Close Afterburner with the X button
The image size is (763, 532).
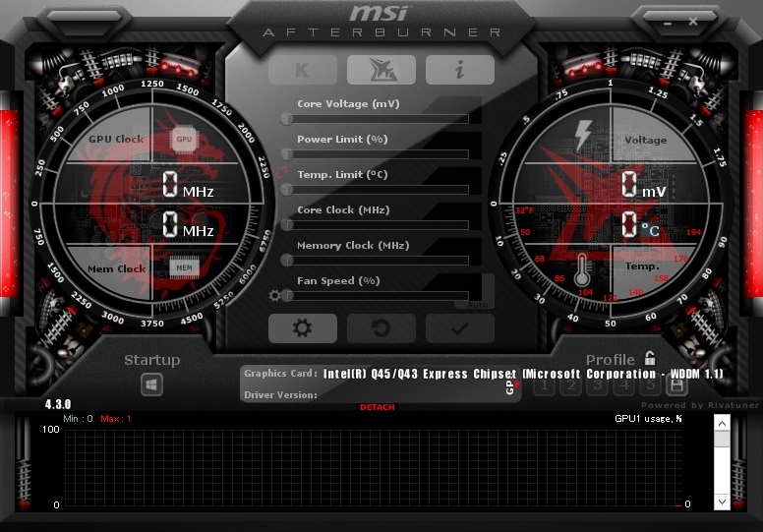693,22
